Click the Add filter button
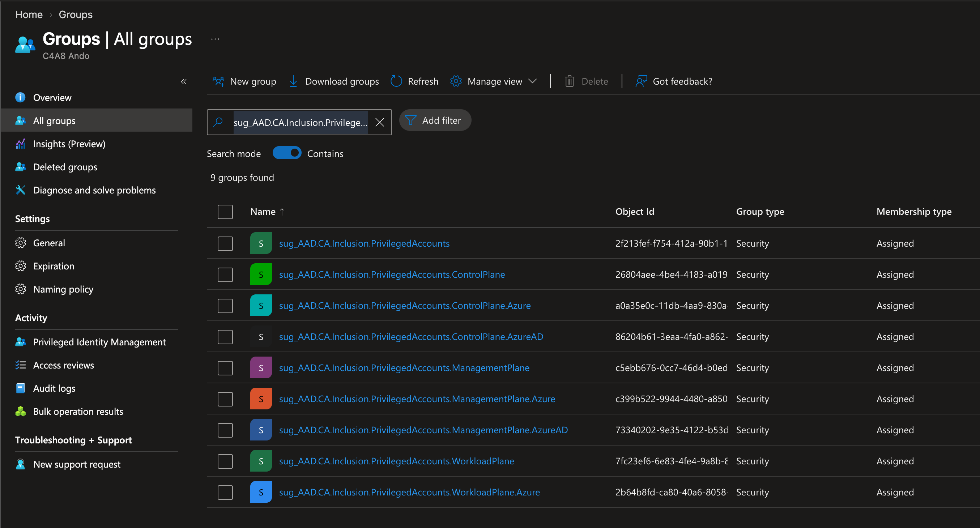The width and height of the screenshot is (980, 528). point(435,120)
